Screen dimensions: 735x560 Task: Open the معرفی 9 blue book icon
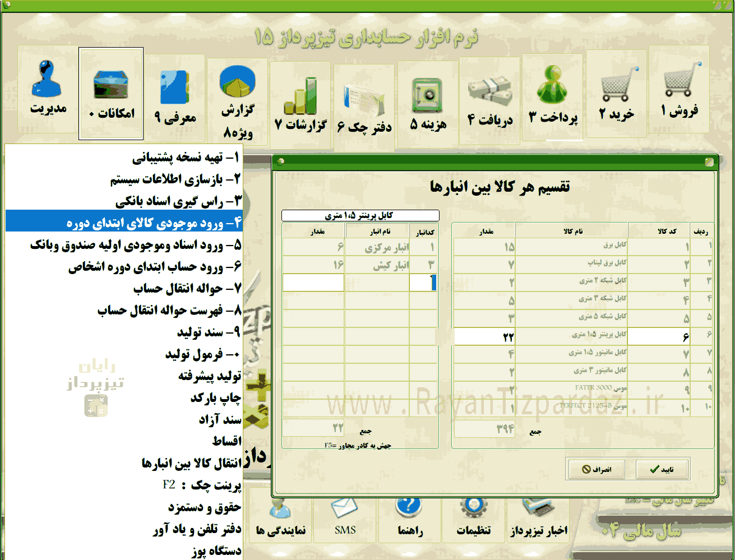tap(175, 86)
